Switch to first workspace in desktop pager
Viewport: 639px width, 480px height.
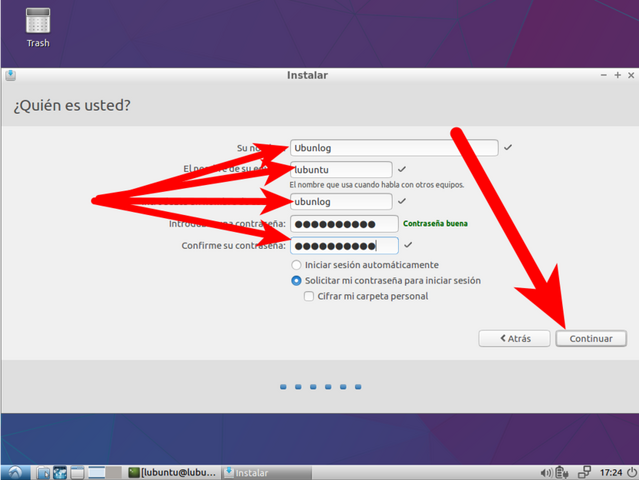pyautogui.click(x=96, y=473)
